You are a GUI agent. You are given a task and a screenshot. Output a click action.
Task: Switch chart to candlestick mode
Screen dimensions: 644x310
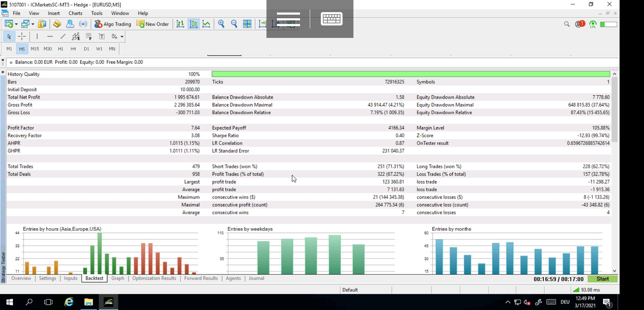[193, 24]
